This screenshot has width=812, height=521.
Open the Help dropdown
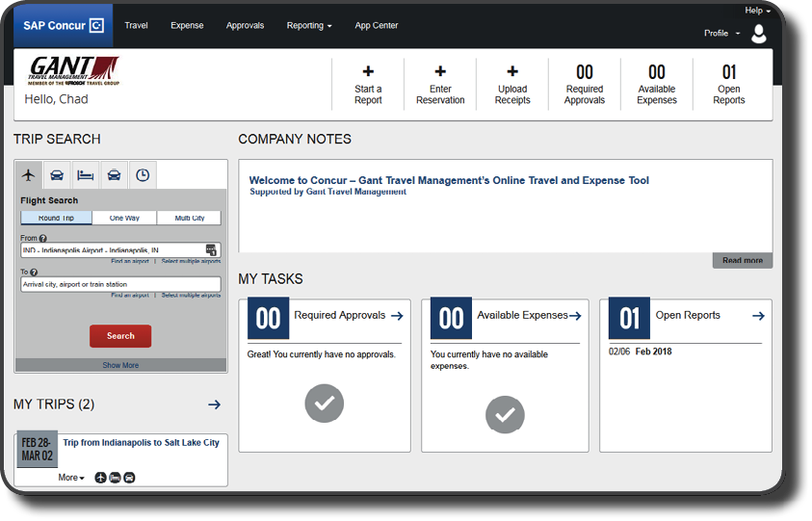pos(757,11)
